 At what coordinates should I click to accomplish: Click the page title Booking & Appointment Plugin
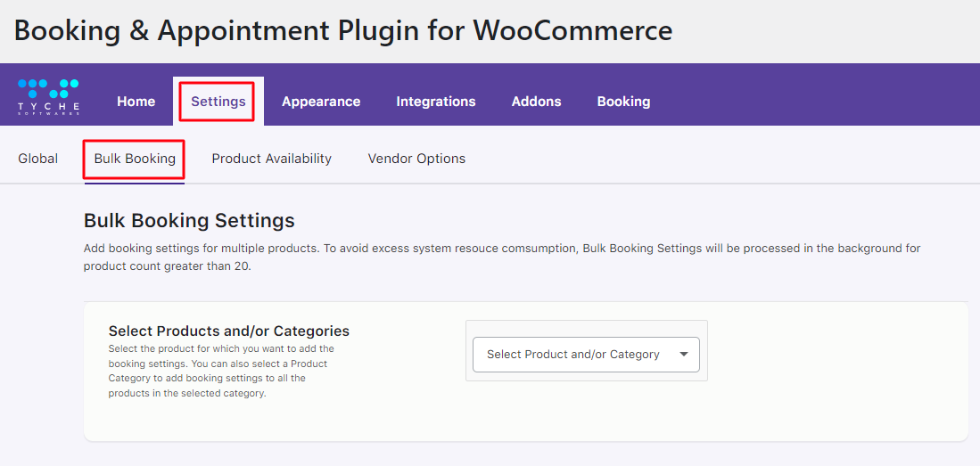click(343, 30)
